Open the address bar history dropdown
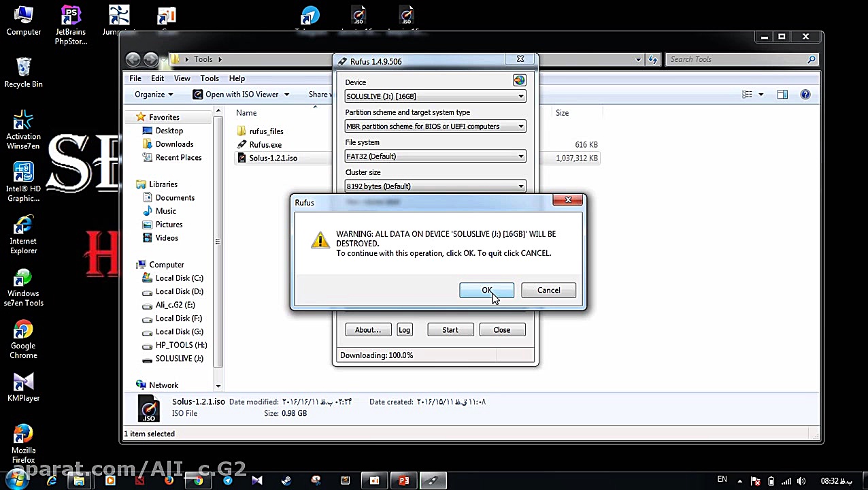The image size is (868, 490). click(638, 59)
